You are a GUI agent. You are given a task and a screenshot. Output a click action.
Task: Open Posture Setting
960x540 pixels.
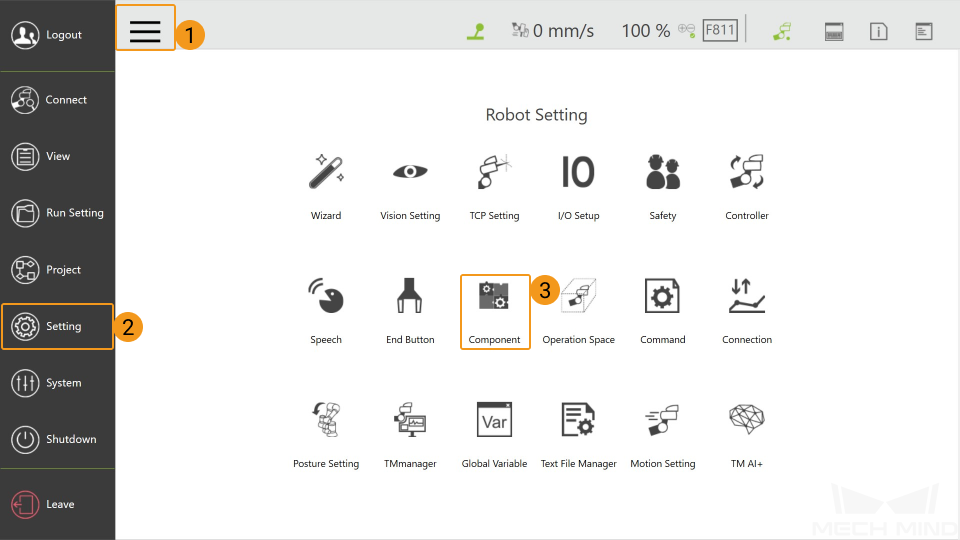click(326, 435)
